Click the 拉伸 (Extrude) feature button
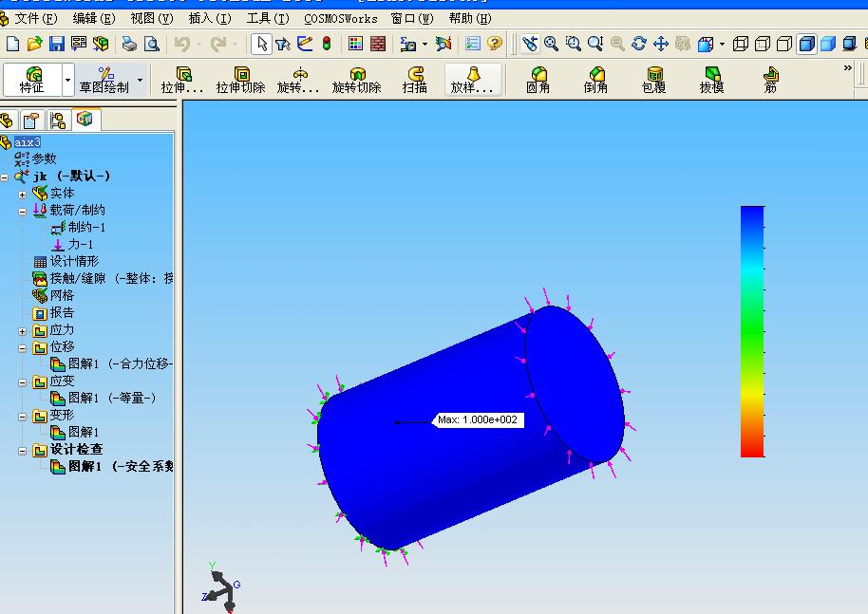Viewport: 868px width, 614px height. coord(182,80)
